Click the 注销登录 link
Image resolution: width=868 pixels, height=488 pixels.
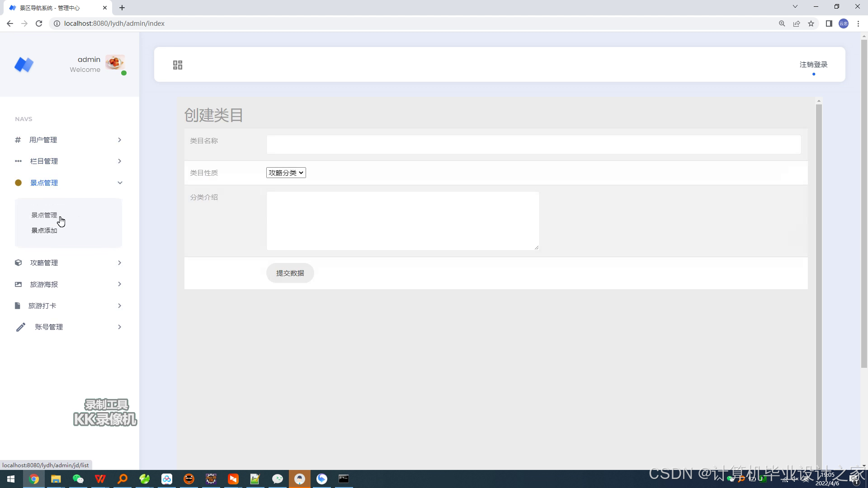click(813, 65)
